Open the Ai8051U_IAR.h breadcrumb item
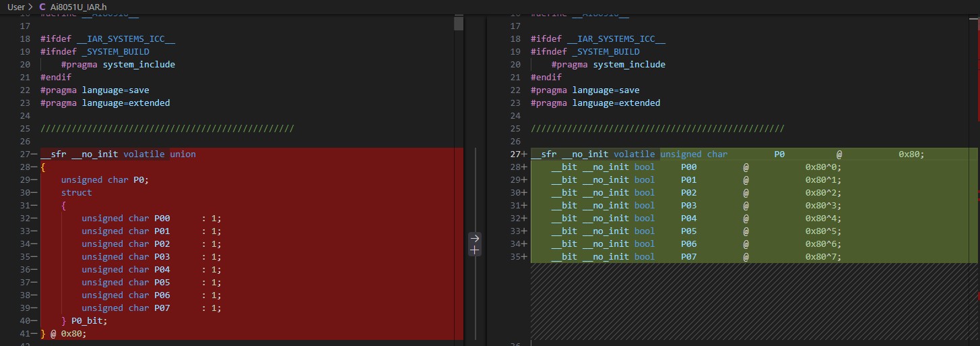The height and width of the screenshot is (346, 980). coord(78,6)
